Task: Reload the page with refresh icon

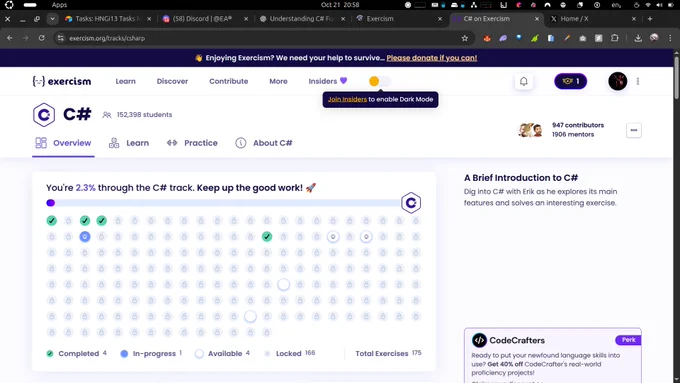Action: click(x=42, y=38)
